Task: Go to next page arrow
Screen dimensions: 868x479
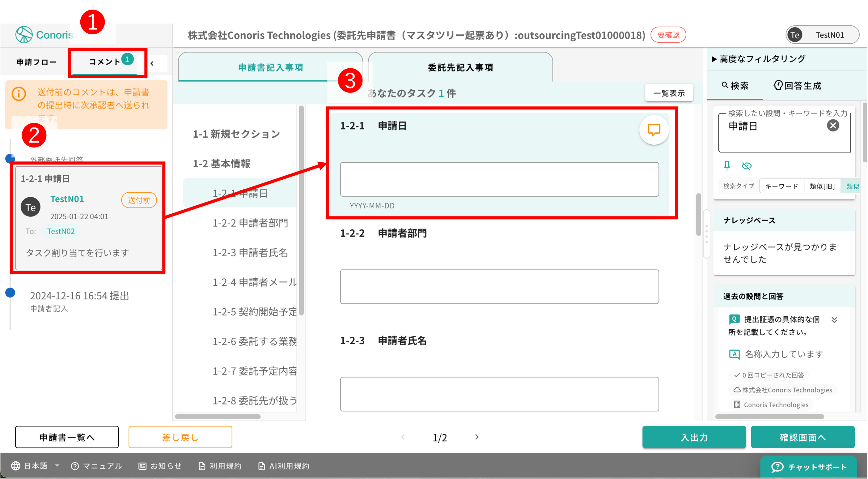Action: point(476,437)
